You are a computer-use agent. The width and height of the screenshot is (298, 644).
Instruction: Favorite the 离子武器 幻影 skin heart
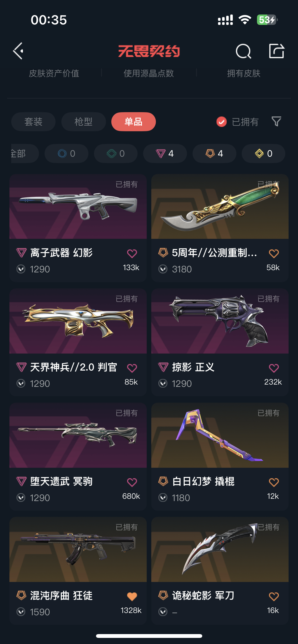click(x=132, y=253)
